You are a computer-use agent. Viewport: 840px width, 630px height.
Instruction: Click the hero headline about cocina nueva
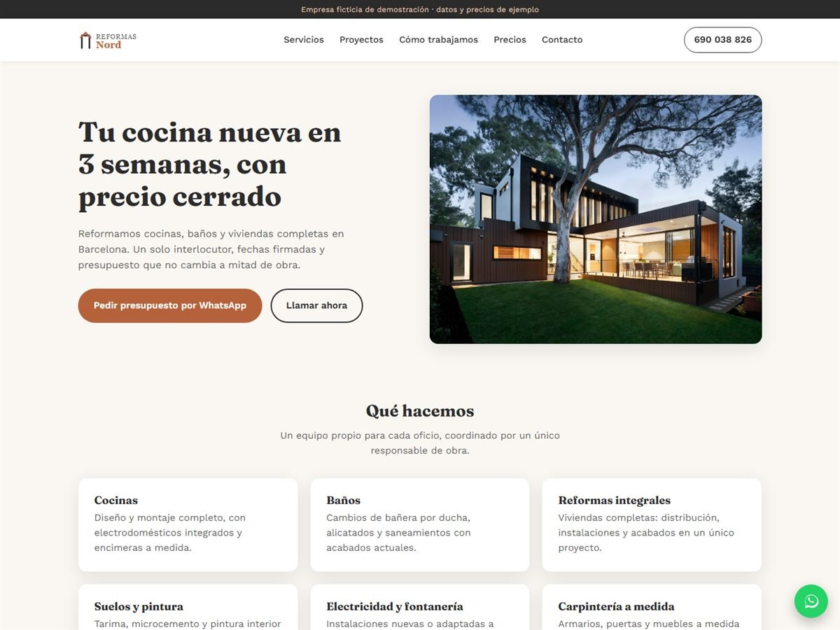(210, 164)
